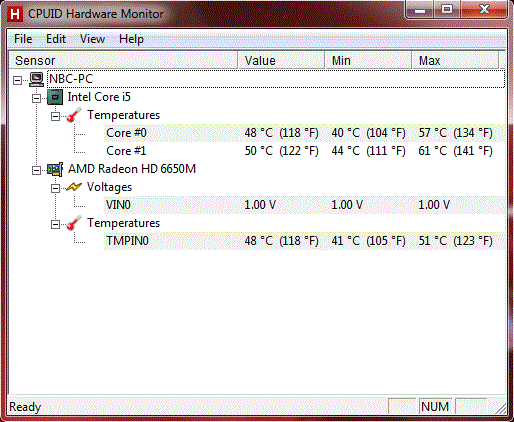
Task: Click the Value column header
Action: point(281,60)
